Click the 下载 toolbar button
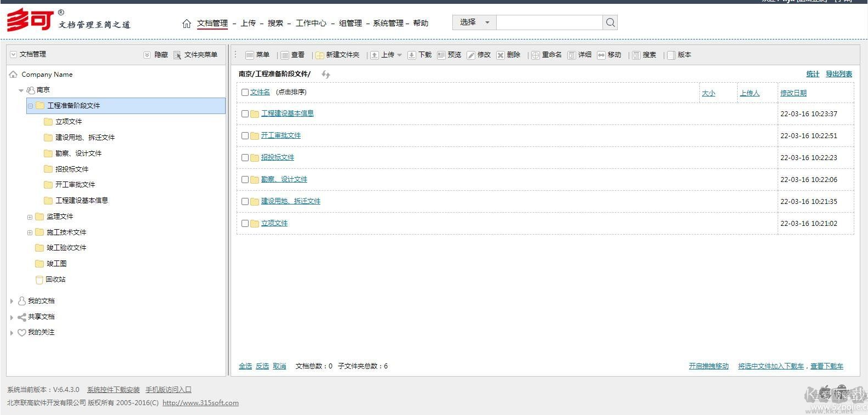Viewport: 868px width, 415px height. pos(419,55)
